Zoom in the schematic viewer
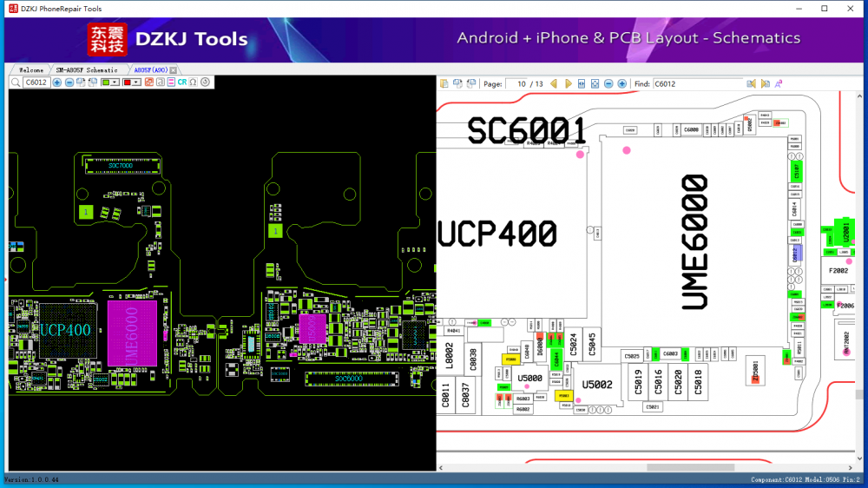This screenshot has width=868, height=488. coord(621,83)
